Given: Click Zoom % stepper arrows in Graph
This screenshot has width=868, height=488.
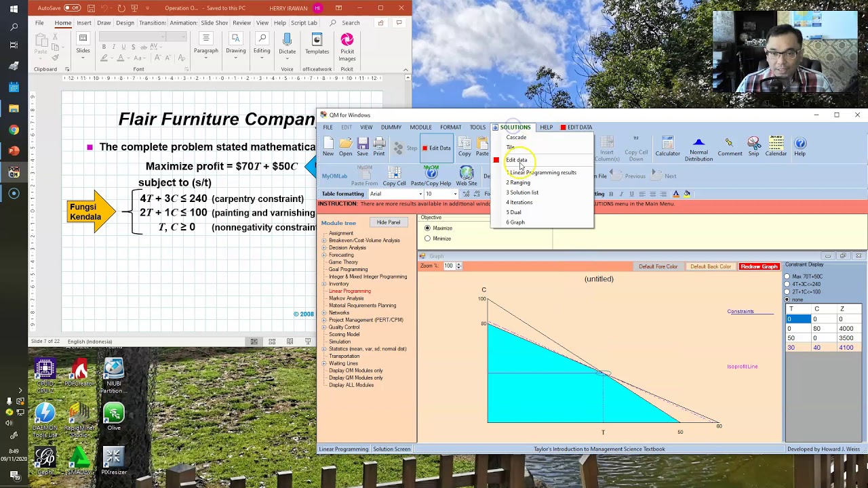Looking at the screenshot, I should (458, 266).
